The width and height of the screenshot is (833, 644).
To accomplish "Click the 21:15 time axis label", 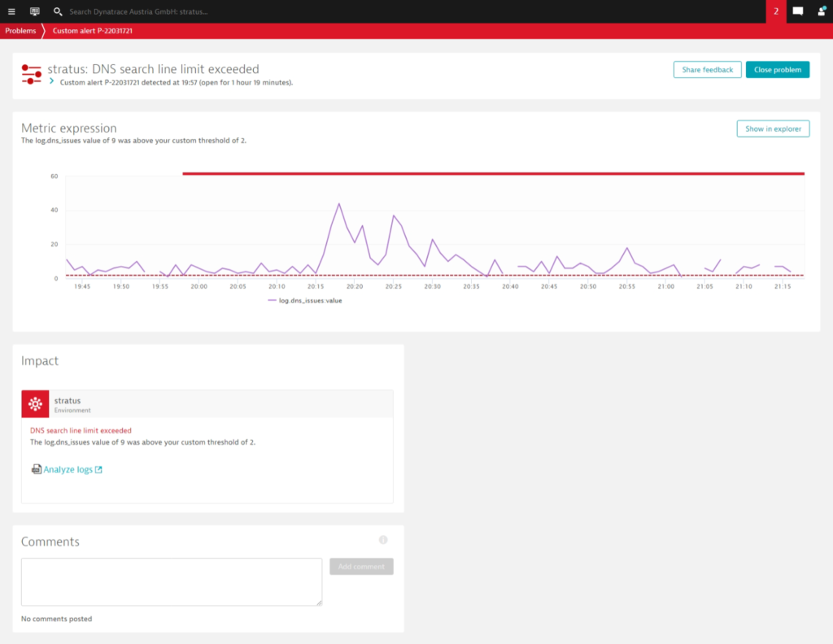I will [x=782, y=287].
